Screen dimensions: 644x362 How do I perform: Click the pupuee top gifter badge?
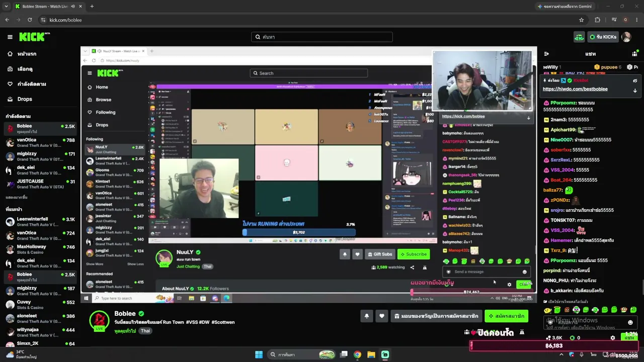tap(607, 67)
